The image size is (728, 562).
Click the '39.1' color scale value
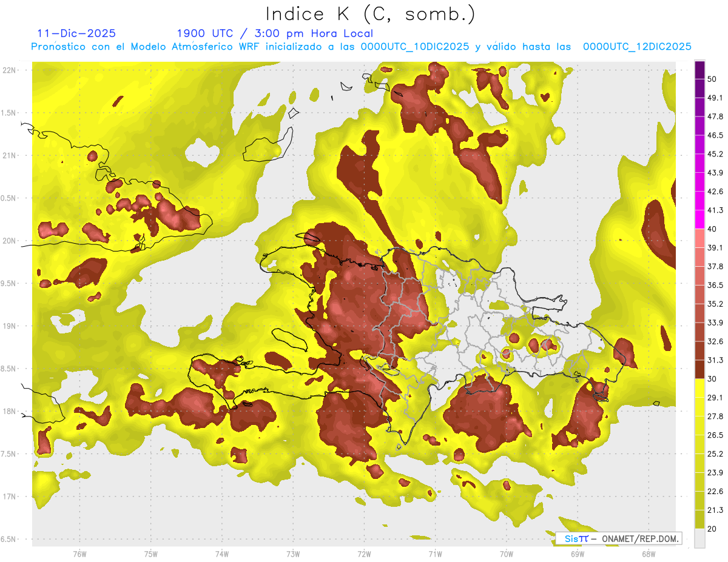(715, 247)
